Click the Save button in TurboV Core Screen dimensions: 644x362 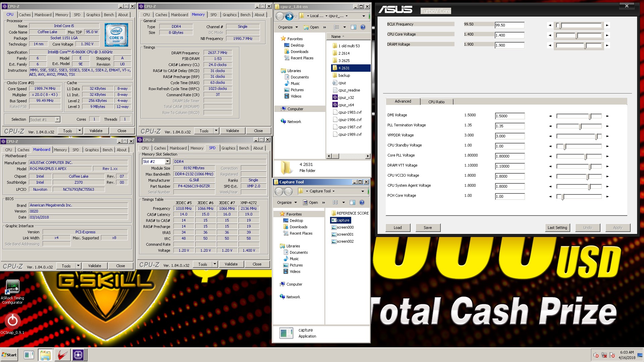[x=428, y=228]
